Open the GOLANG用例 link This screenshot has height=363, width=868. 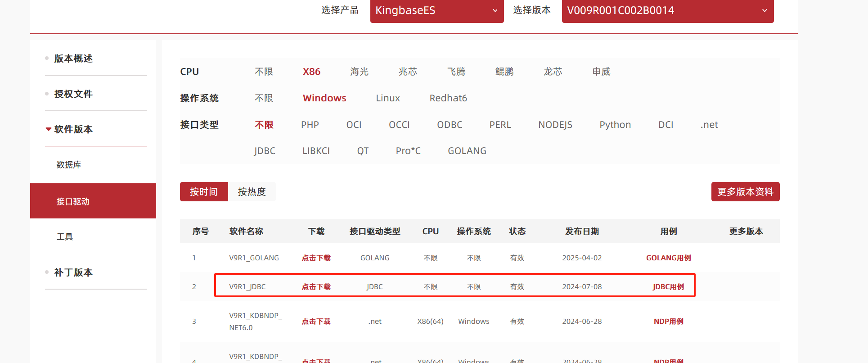(x=668, y=258)
